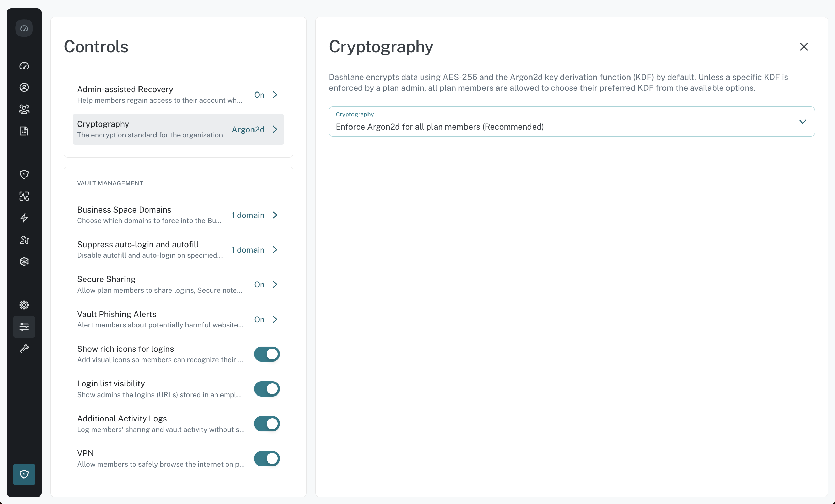Toggle Show rich icons for logins

pyautogui.click(x=267, y=354)
